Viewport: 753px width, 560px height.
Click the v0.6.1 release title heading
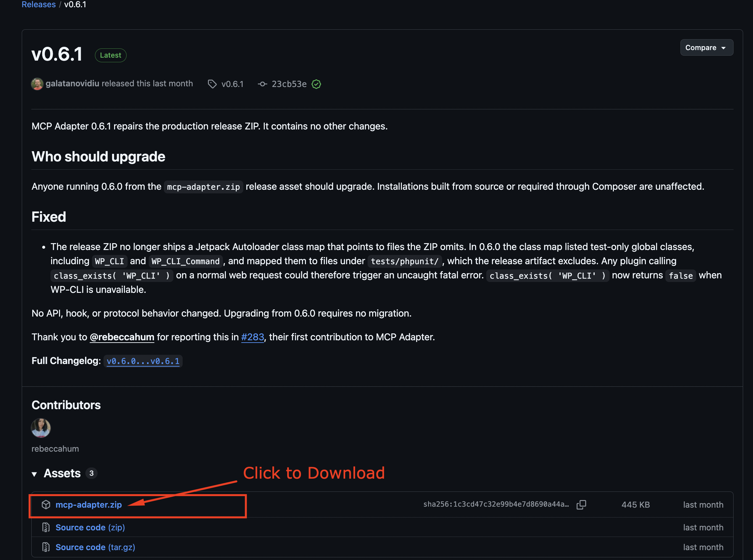pyautogui.click(x=57, y=54)
